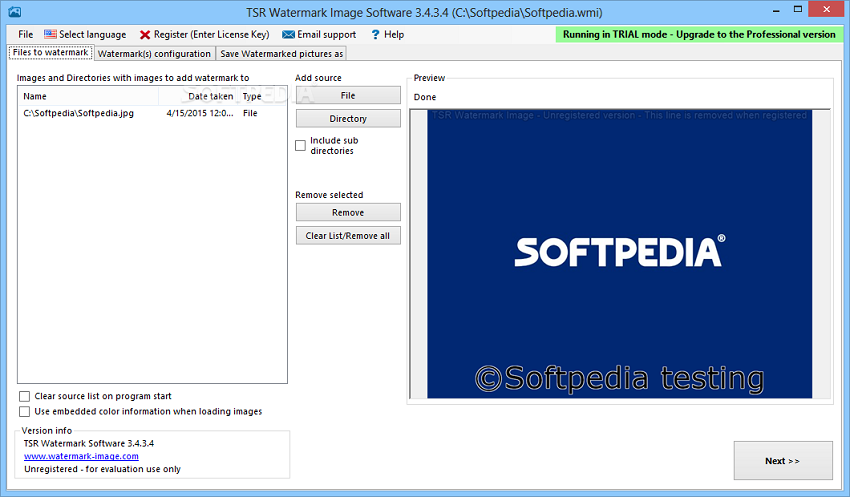Click the flag icon beside Select language
This screenshot has width=850, height=497.
[x=50, y=34]
